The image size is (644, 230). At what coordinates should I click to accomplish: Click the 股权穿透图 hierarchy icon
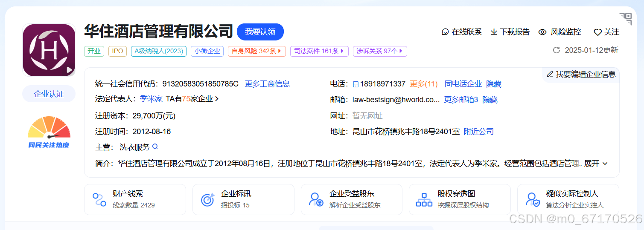[x=424, y=199]
